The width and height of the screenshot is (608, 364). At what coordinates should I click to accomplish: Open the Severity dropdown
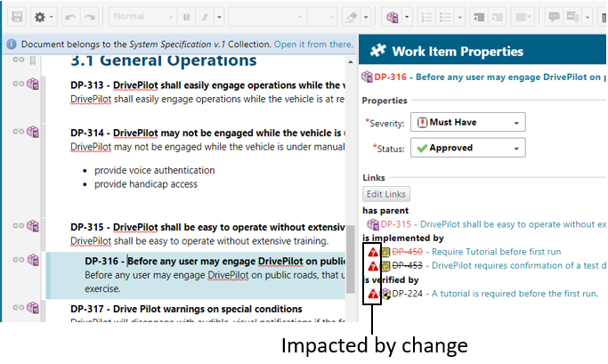click(x=469, y=122)
